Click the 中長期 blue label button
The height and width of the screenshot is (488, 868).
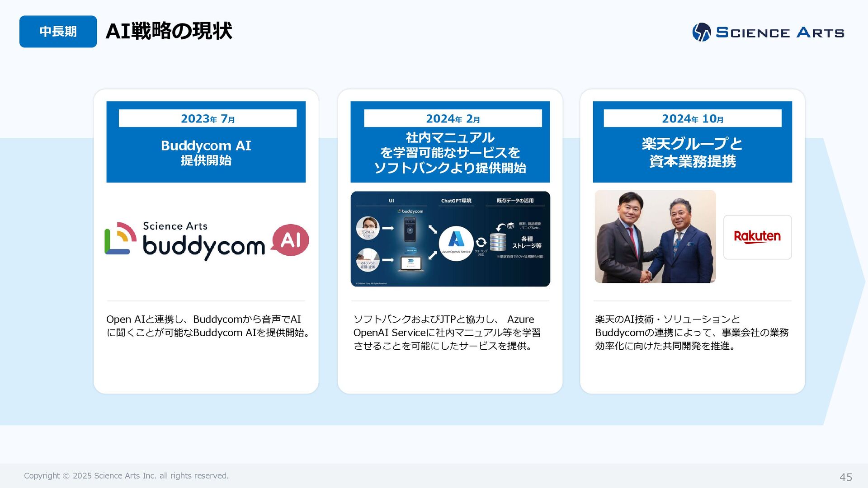coord(58,32)
